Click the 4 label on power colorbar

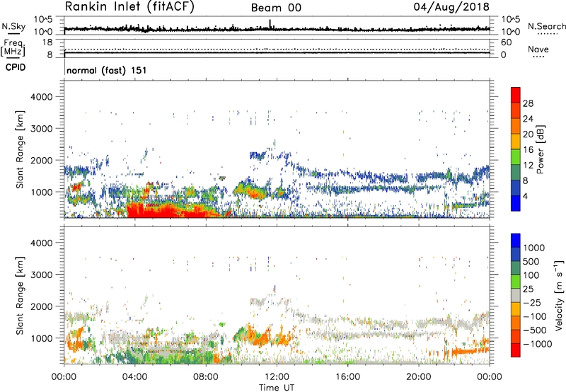526,197
